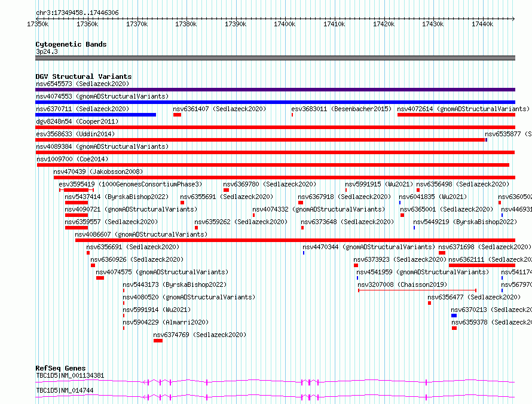Click the nsv6371698 (Sedlazeck2020) label
The height and width of the screenshot is (404, 532).
(485, 247)
